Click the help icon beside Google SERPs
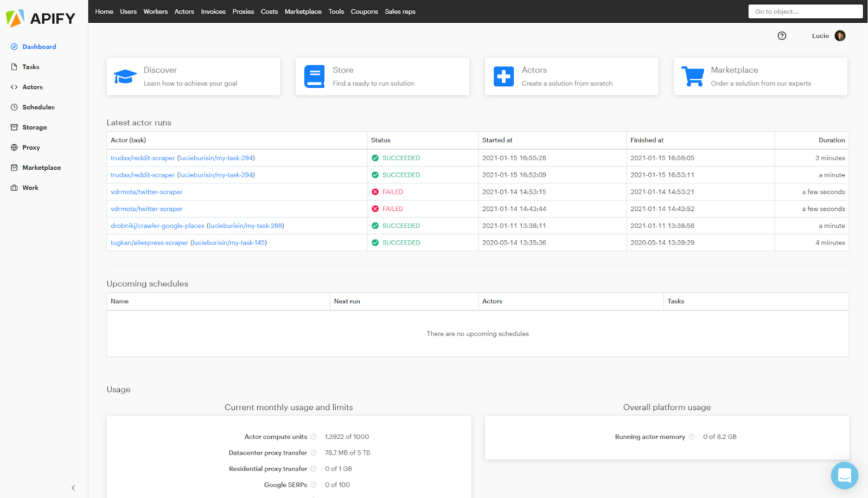 [x=314, y=485]
